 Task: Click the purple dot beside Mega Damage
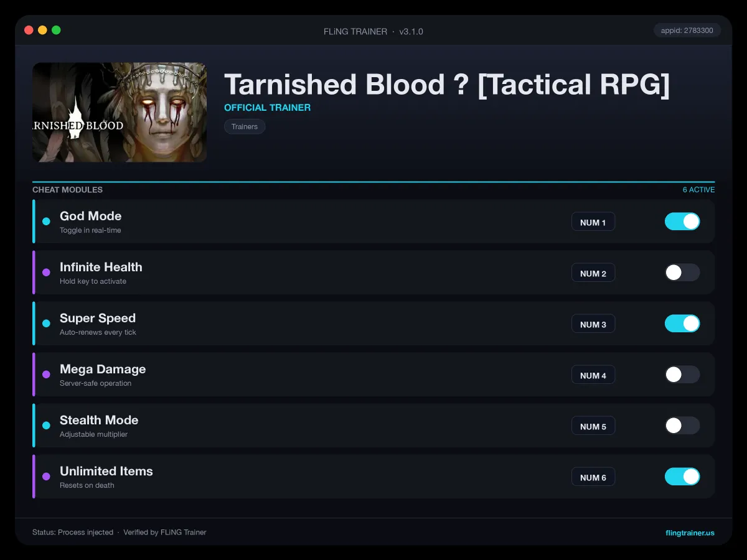(46, 375)
